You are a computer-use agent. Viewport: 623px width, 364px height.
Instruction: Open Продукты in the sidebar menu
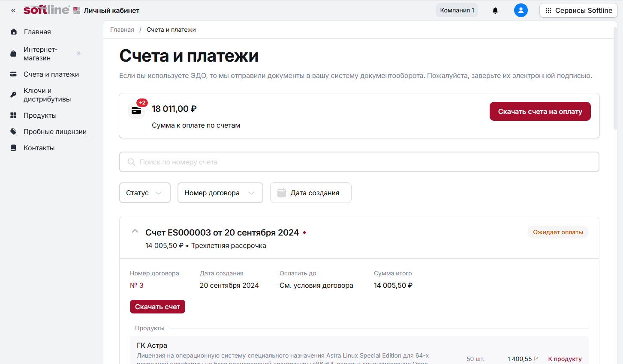40,115
